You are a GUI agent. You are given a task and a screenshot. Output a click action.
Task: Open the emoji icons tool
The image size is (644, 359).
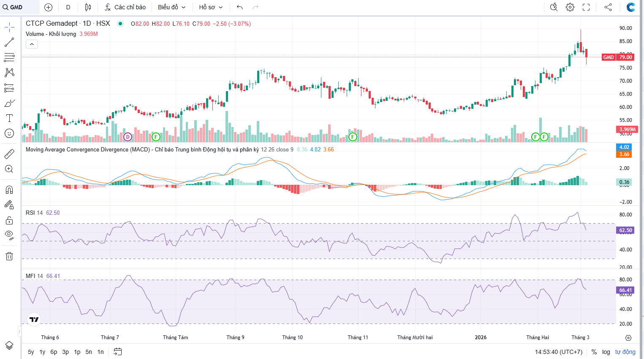(x=9, y=133)
